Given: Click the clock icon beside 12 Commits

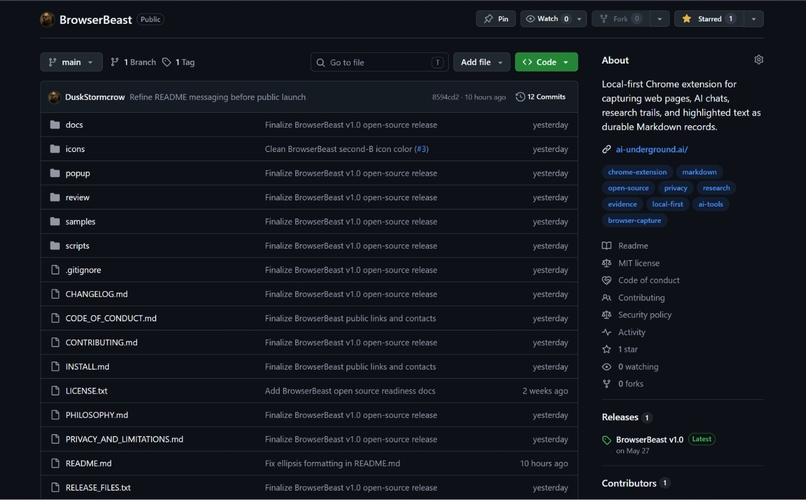Looking at the screenshot, I should [520, 97].
